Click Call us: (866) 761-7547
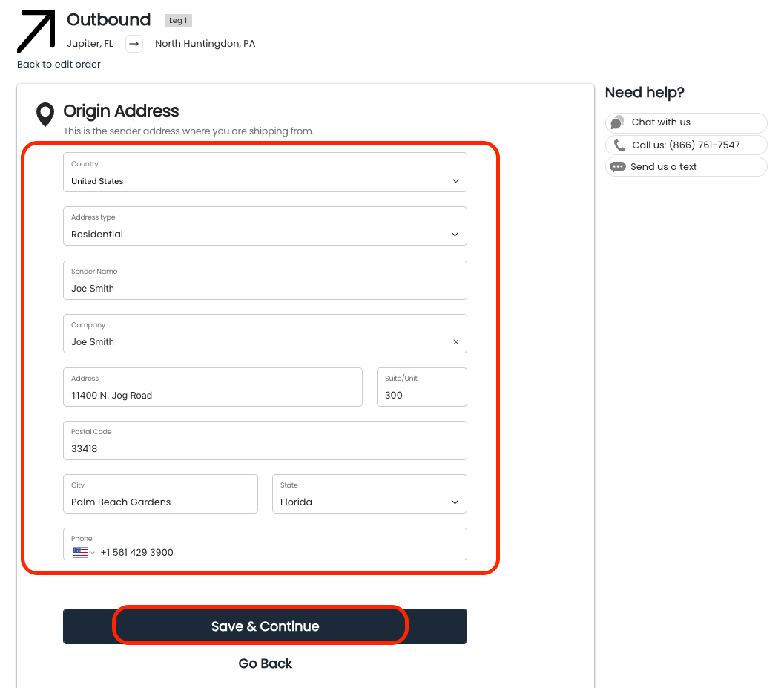The width and height of the screenshot is (784, 688). (x=686, y=145)
